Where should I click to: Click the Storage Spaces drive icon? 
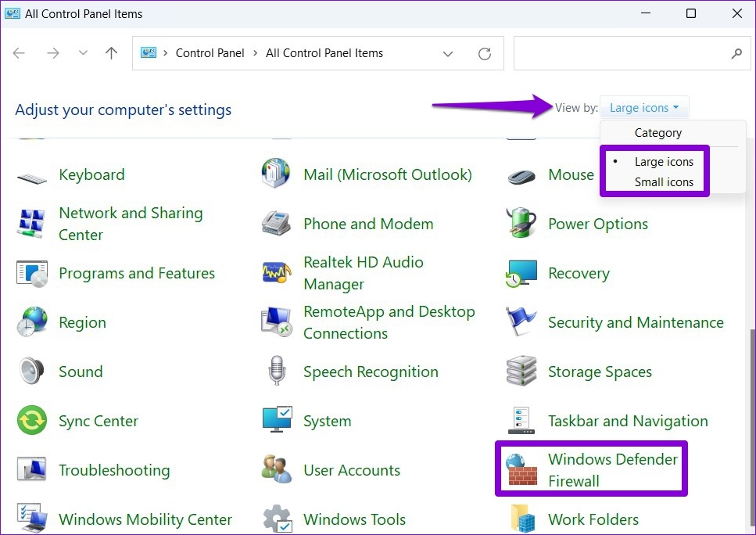[521, 372]
